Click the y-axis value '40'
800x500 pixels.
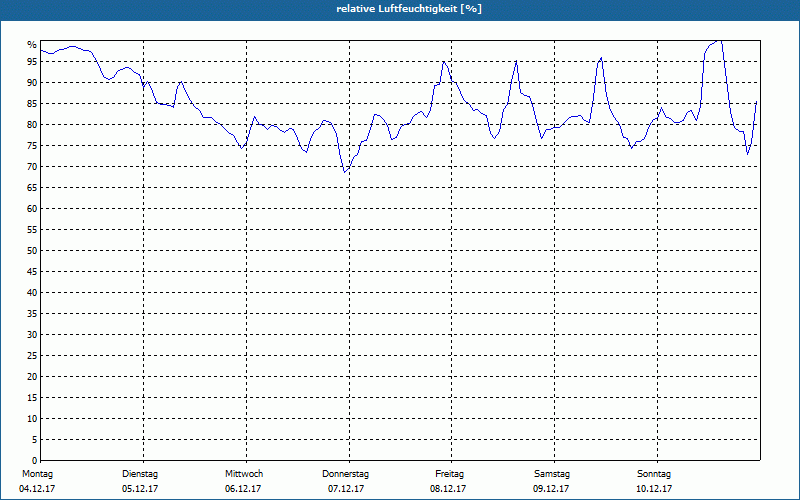32,293
